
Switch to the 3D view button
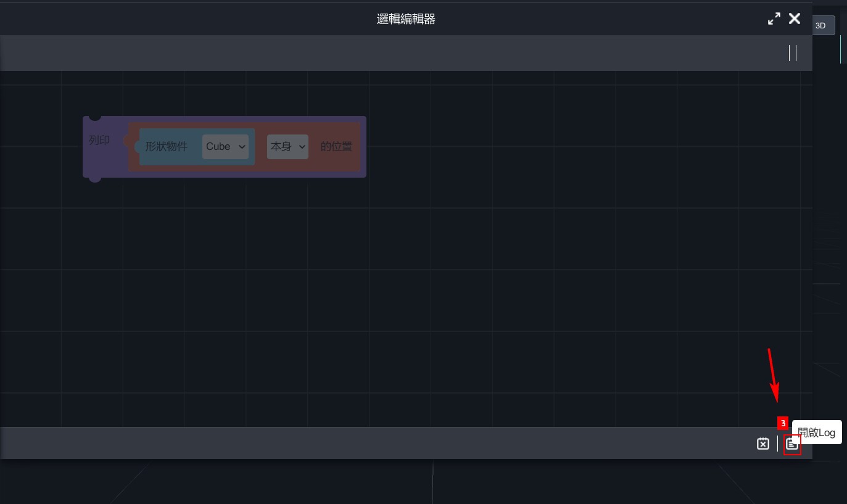[x=821, y=26]
